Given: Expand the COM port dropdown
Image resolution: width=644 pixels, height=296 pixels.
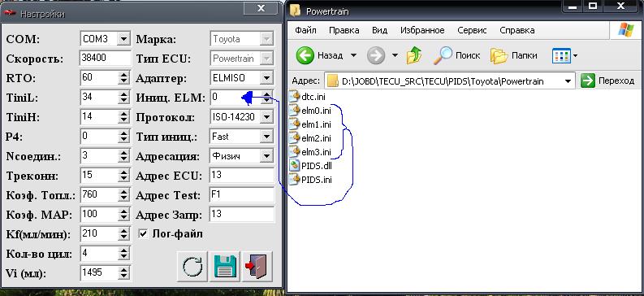Looking at the screenshot, I should tap(123, 39).
